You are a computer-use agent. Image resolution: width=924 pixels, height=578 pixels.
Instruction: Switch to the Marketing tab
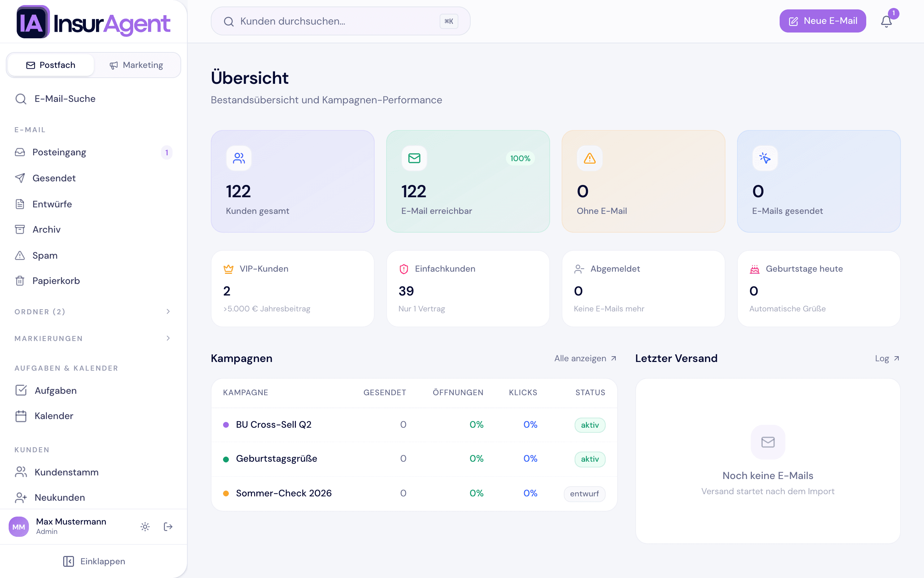[136, 65]
